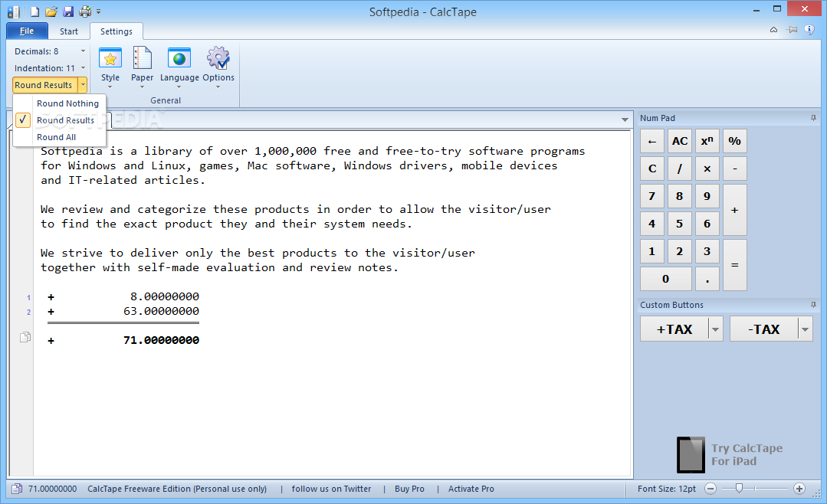
Task: Select the checked Round Results menu option
Action: pos(60,120)
